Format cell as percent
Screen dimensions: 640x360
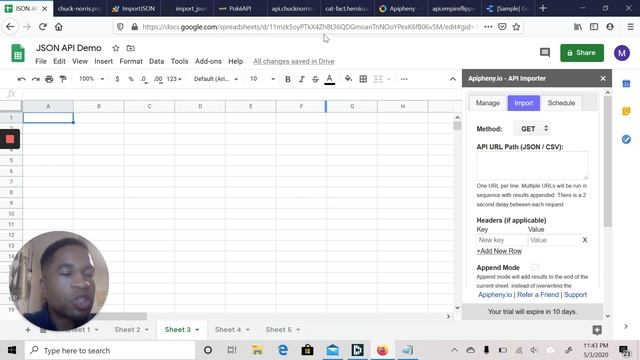click(131, 79)
